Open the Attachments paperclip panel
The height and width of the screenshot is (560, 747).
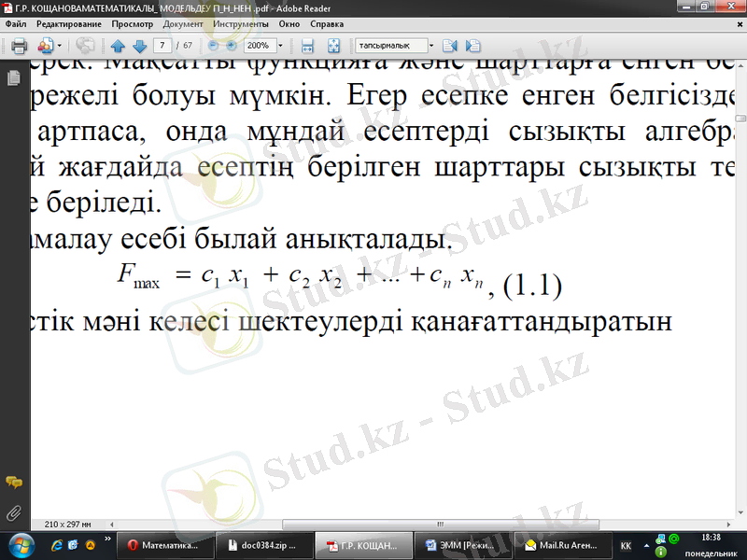tap(14, 512)
